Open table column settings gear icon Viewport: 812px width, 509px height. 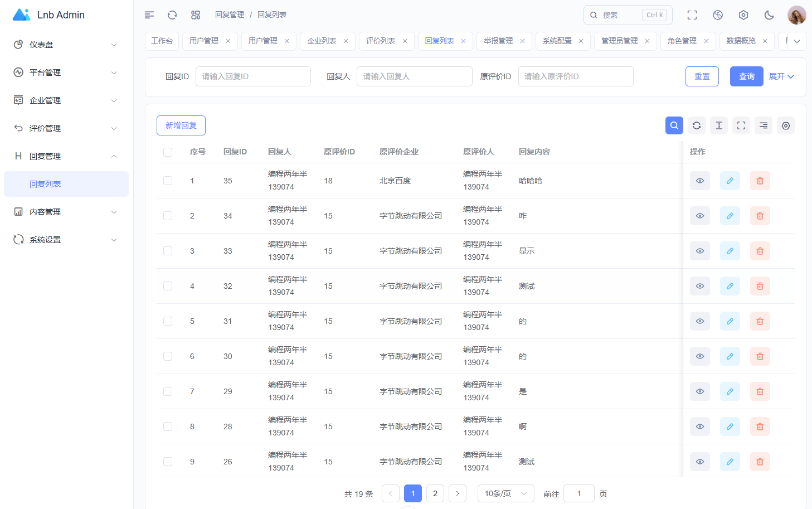tap(786, 125)
